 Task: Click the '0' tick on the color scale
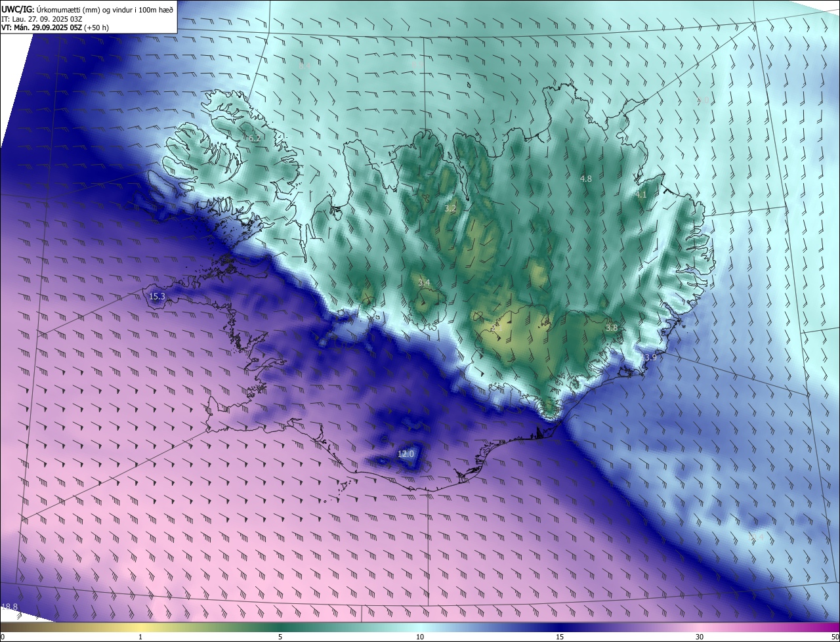3,637
